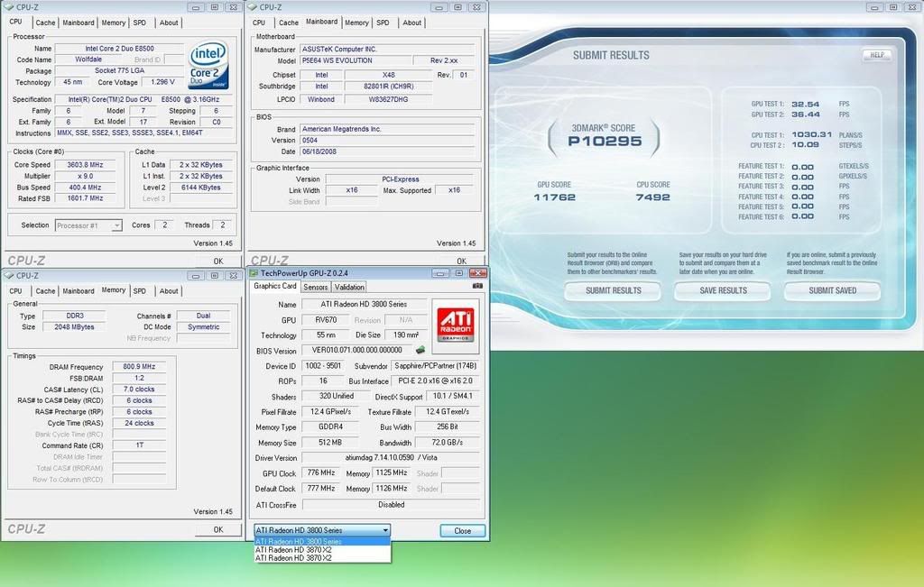Click the BIOS date 06/18/2008
This screenshot has width=924, height=587.
[387, 151]
